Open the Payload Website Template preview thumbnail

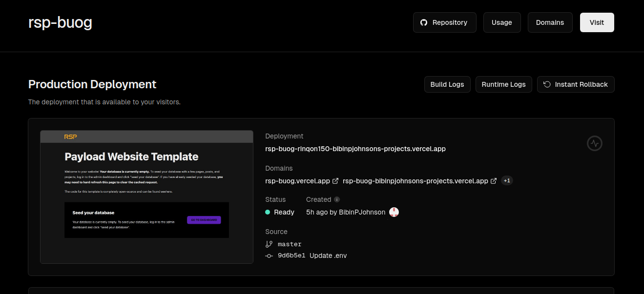146,197
